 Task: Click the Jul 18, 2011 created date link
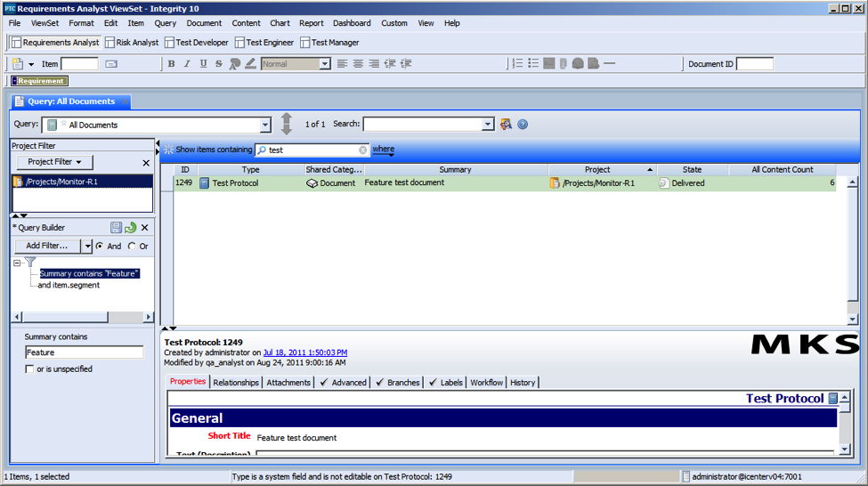pos(305,352)
